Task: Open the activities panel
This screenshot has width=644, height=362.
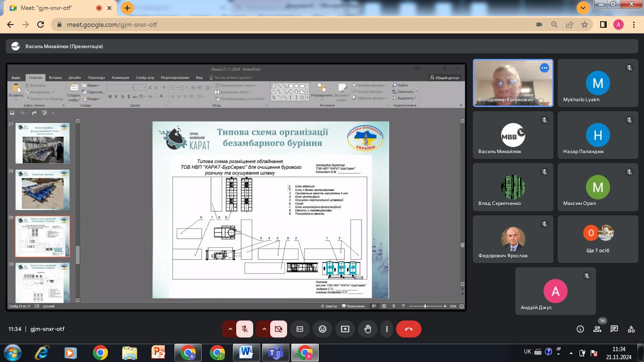Action: pyautogui.click(x=631, y=329)
